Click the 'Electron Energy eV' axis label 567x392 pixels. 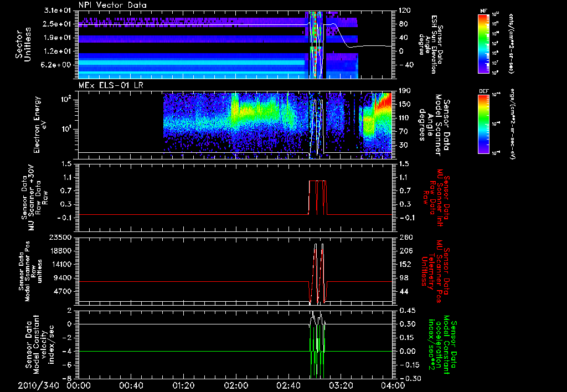[x=40, y=125]
